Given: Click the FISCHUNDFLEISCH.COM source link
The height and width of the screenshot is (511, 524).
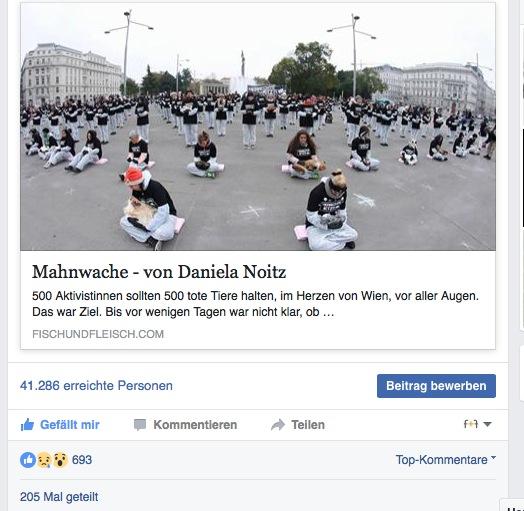Looking at the screenshot, I should pyautogui.click(x=98, y=334).
